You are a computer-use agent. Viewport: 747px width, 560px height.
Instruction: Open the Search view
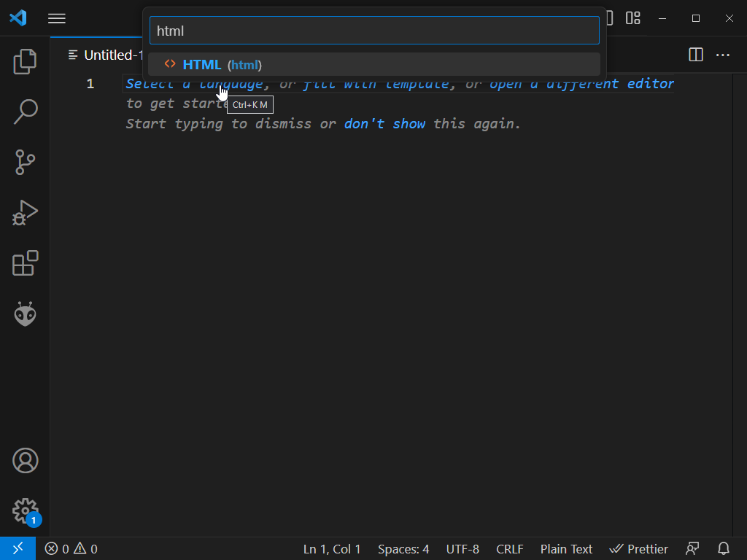coord(25,112)
